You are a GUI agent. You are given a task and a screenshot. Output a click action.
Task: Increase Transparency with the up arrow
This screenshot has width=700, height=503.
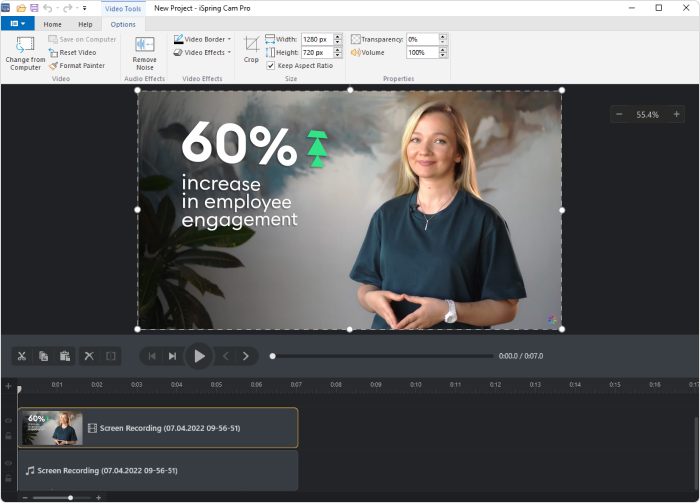click(x=442, y=37)
